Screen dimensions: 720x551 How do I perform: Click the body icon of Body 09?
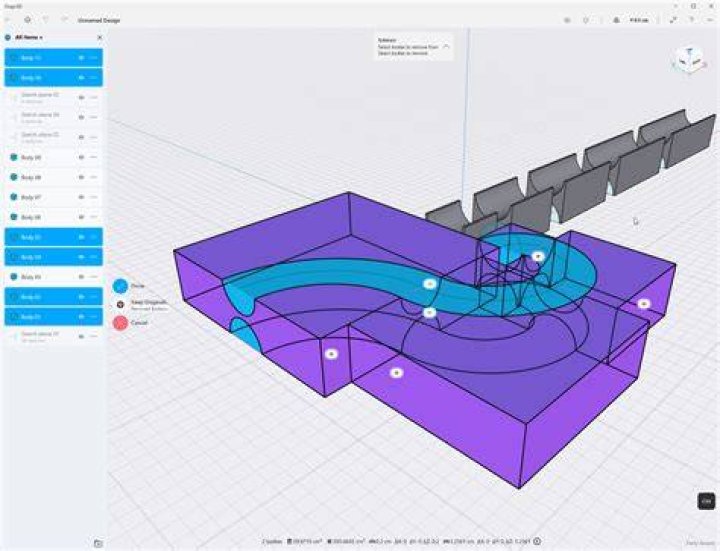14,157
